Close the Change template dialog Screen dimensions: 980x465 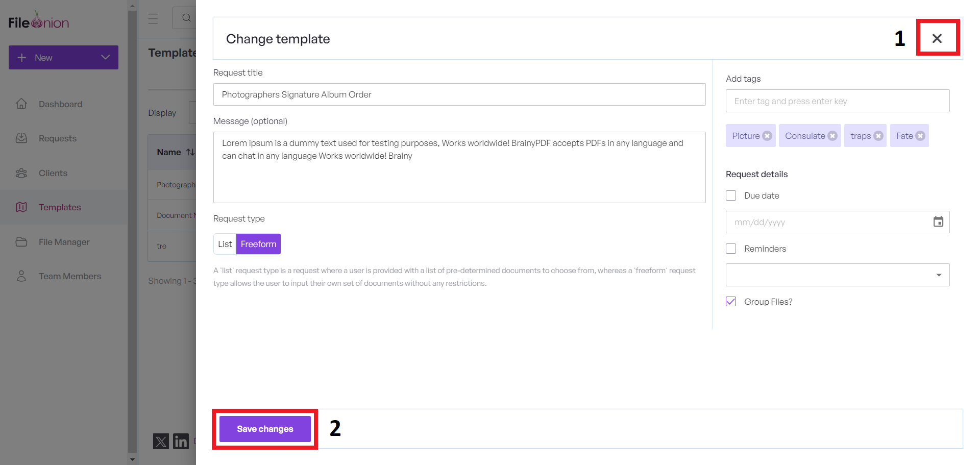937,38
